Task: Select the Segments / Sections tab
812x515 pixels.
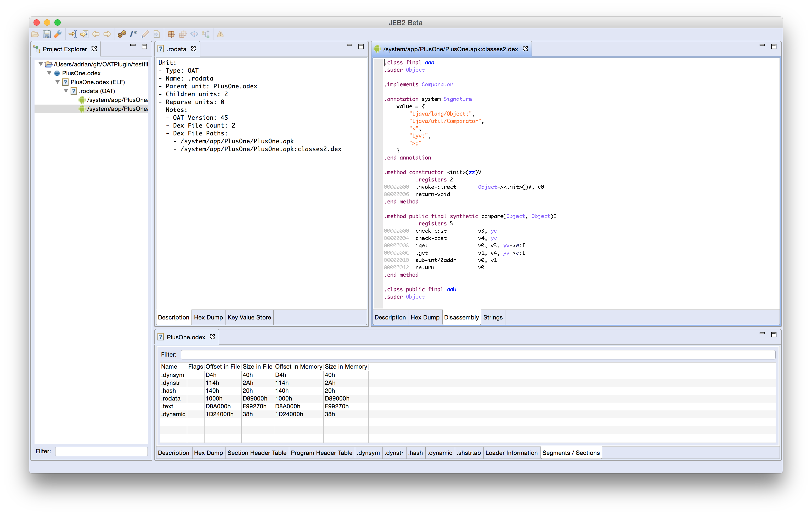Action: pyautogui.click(x=571, y=453)
